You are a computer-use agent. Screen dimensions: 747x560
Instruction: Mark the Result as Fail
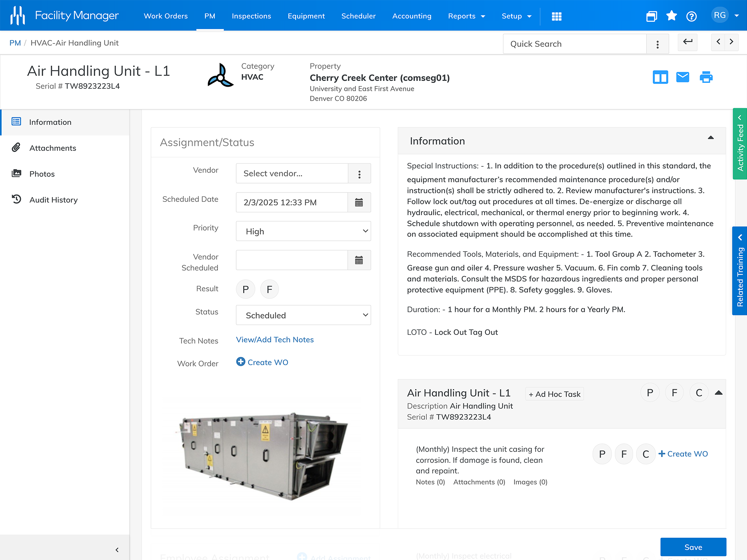(269, 289)
